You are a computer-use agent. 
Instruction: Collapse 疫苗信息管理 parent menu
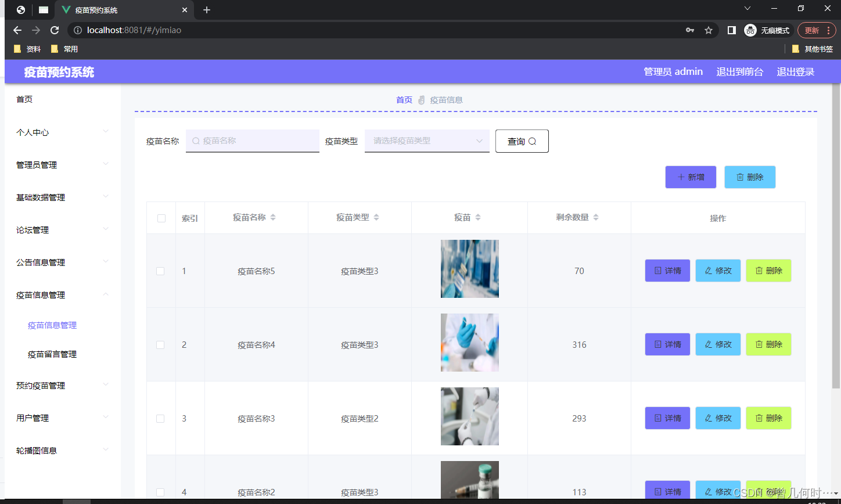click(63, 295)
